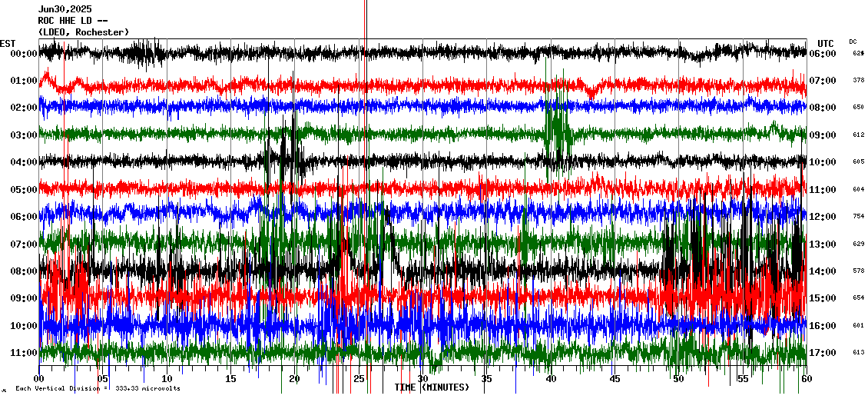This screenshot has width=868, height=399.
Task: Click the Jun30,2025 date header
Action: 65,9
